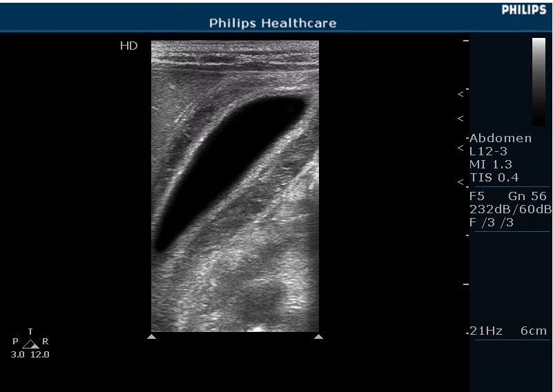Click the left image width triangle marker
Screen dimensions: 553x392
[152, 337]
